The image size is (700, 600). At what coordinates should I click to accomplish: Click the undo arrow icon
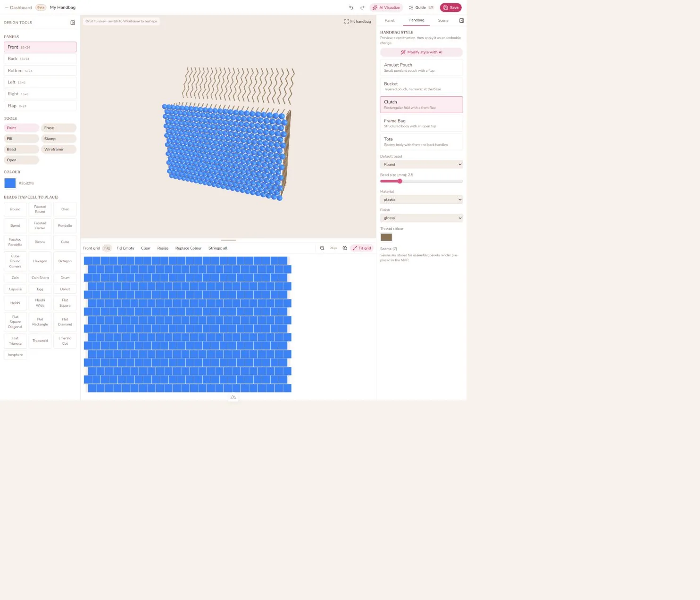click(x=351, y=8)
